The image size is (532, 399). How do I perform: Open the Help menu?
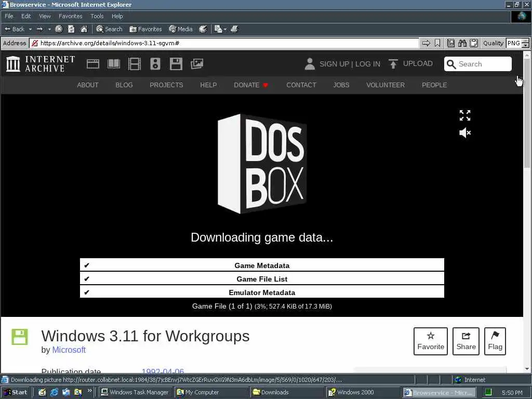[x=117, y=16]
